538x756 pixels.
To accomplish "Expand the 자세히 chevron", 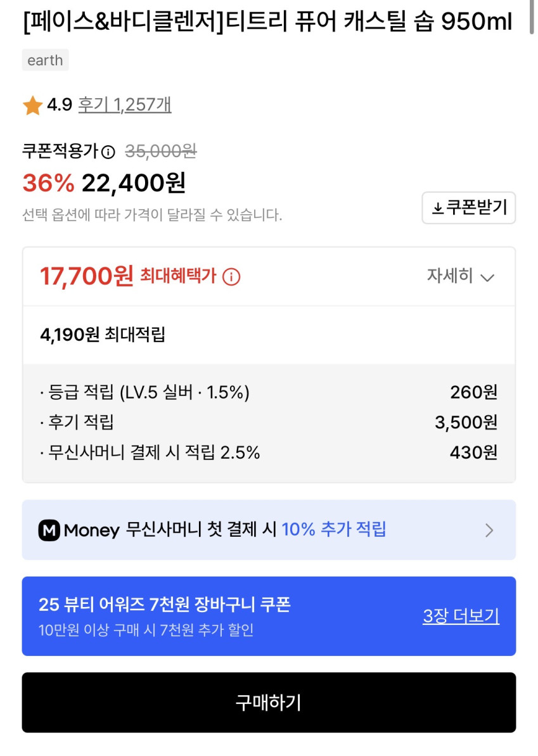I will coord(487,278).
